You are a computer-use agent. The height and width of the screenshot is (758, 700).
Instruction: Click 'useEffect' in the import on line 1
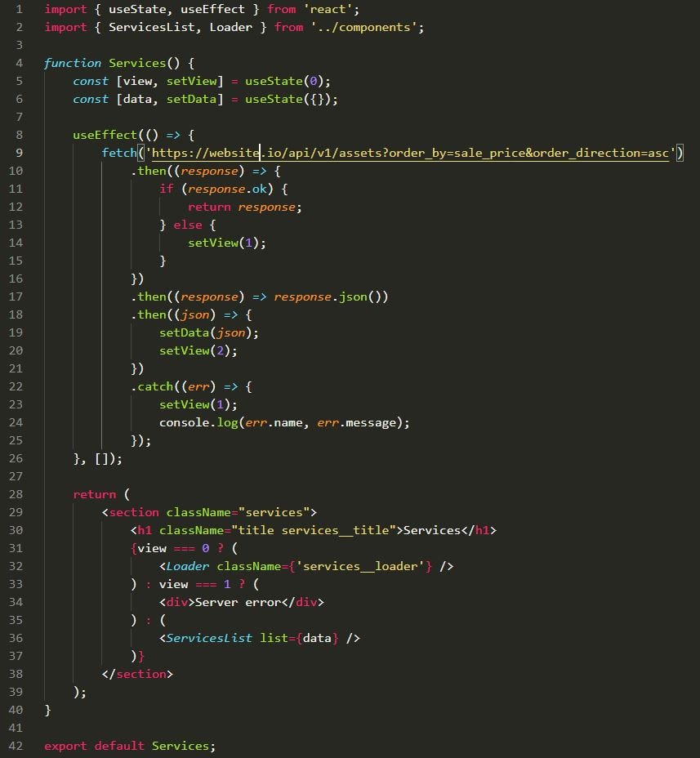[x=212, y=9]
